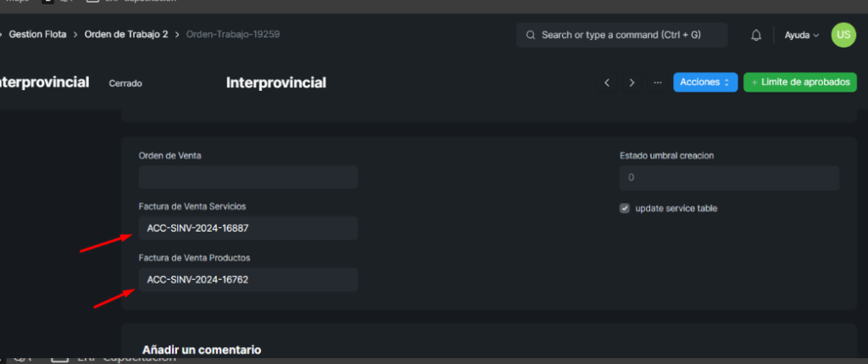Click the Orden-Trabajo-19259 breadcrumb text
Viewport: 868px width, 364px height.
pos(233,34)
